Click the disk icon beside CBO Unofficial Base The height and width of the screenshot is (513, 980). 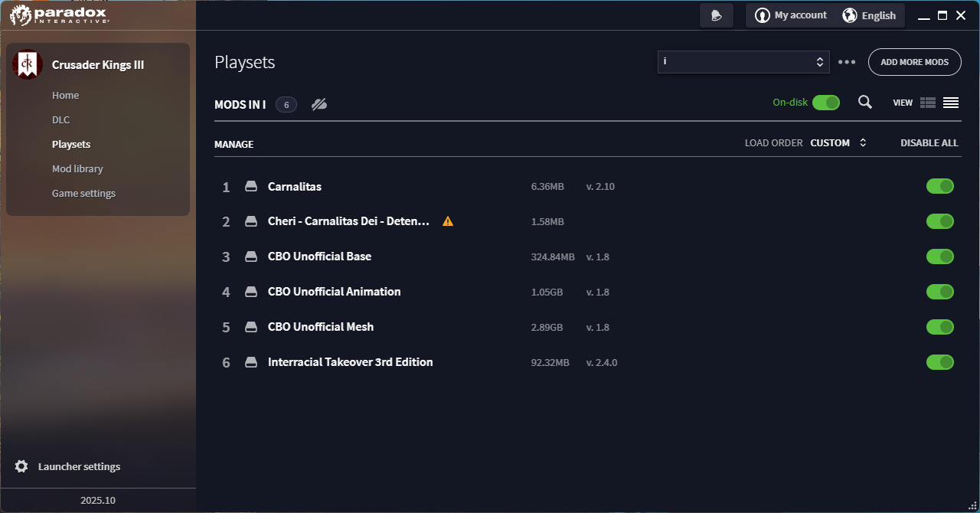click(251, 256)
